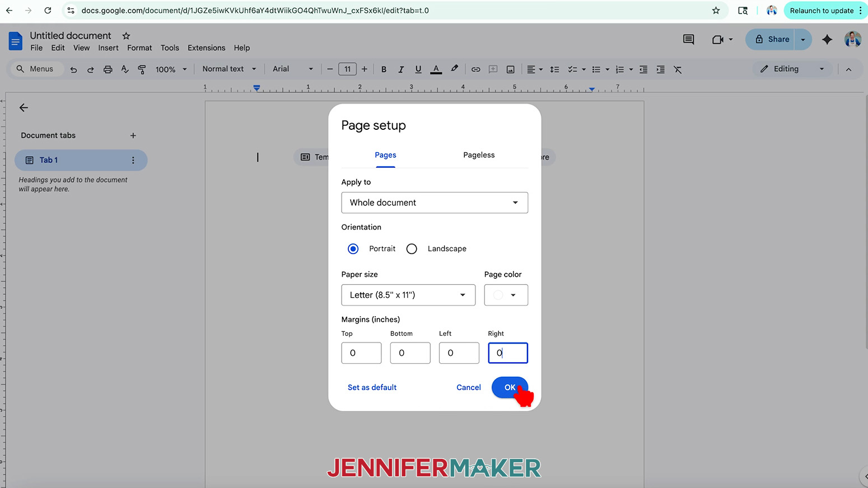Open the comment history icon
The width and height of the screenshot is (868, 488).
(x=688, y=39)
